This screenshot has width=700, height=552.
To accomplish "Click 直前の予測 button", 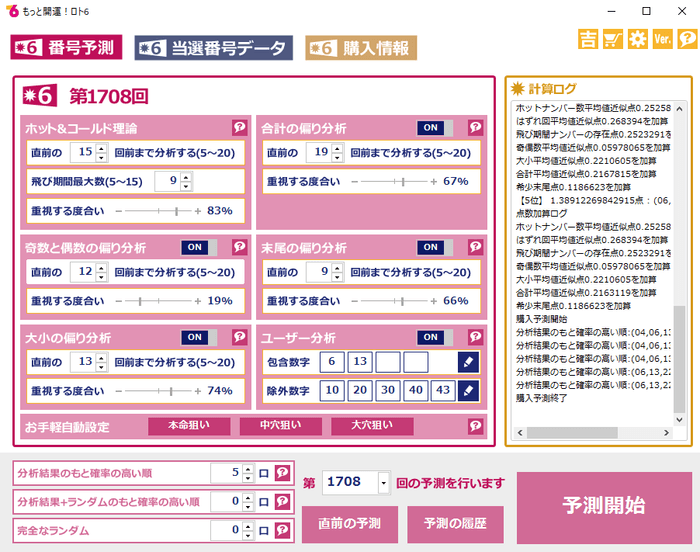I will [350, 524].
